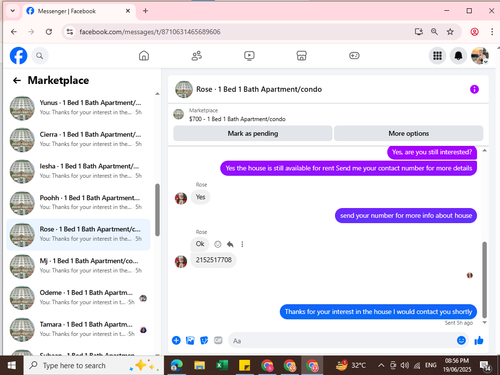Open Chrome three-dot menu

point(492,32)
